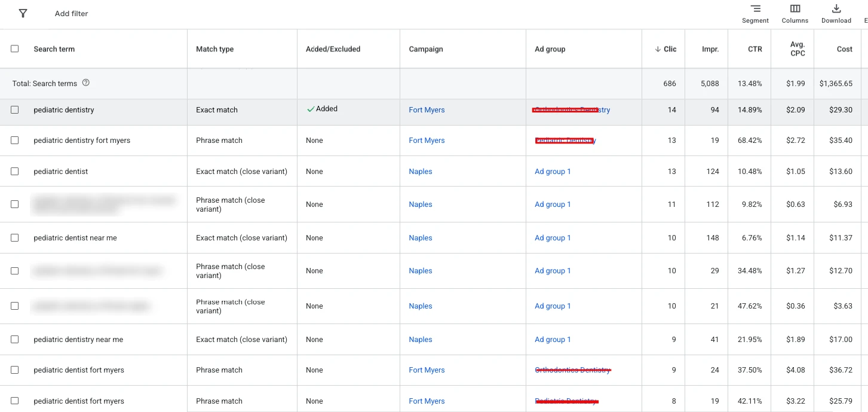Click the Avg. CPC value '$4.08'

(796, 370)
